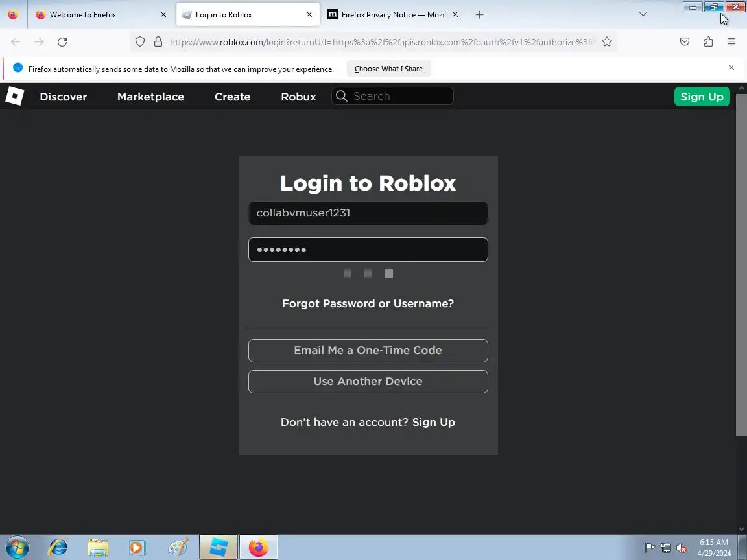Image resolution: width=747 pixels, height=560 pixels.
Task: Open Paint from the taskbar
Action: point(178,548)
